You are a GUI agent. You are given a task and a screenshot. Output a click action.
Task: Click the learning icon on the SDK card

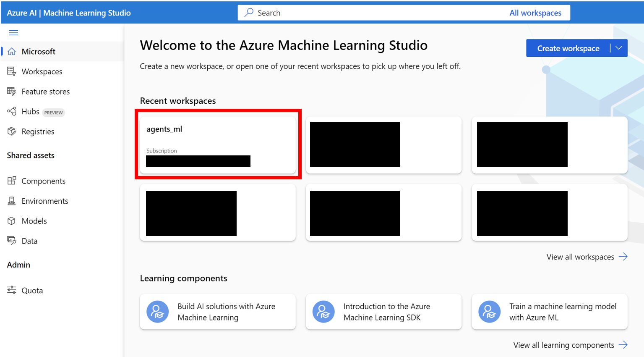(323, 312)
